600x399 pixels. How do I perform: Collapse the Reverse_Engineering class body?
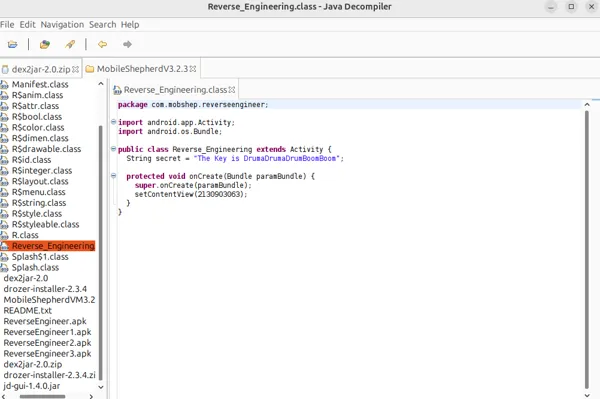(113, 149)
